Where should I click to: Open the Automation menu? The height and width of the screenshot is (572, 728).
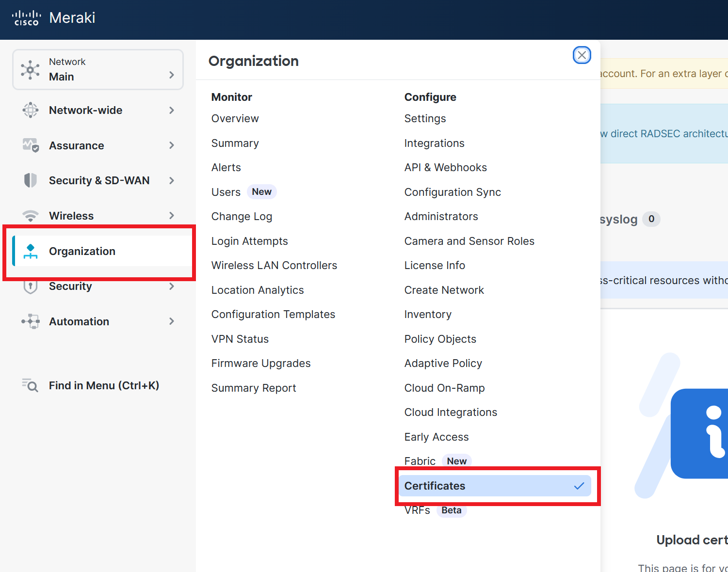[x=98, y=321]
